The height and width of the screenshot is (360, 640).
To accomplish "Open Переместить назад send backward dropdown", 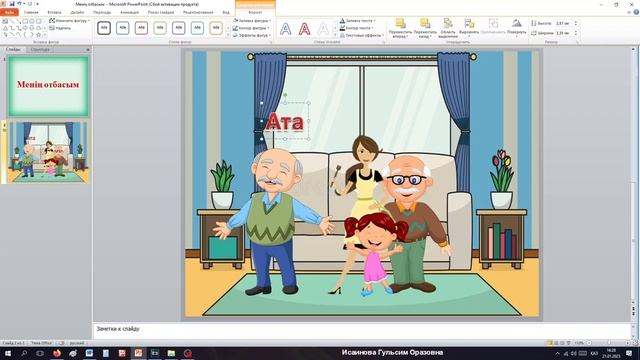I will (x=425, y=28).
